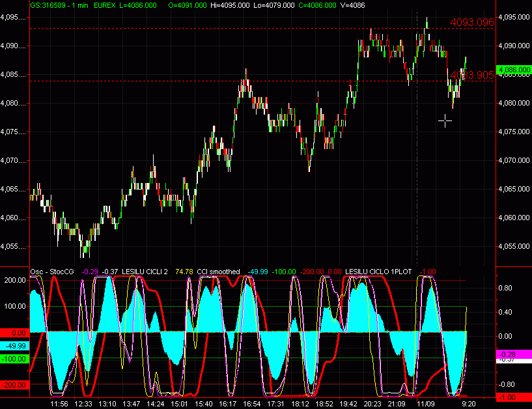Click '4,095....' on the left price axis
The image size is (532, 409).
[x=13, y=18]
